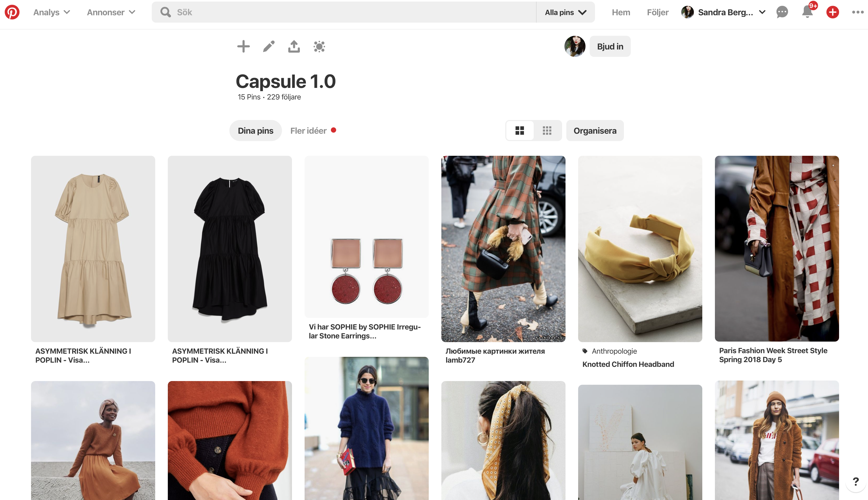The image size is (868, 500).
Task: Click board owner avatar next to Bjud in
Action: point(575,46)
